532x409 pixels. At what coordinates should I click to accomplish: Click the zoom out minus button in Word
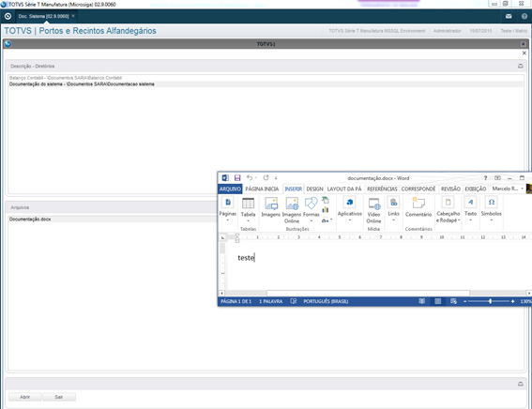[x=464, y=301]
